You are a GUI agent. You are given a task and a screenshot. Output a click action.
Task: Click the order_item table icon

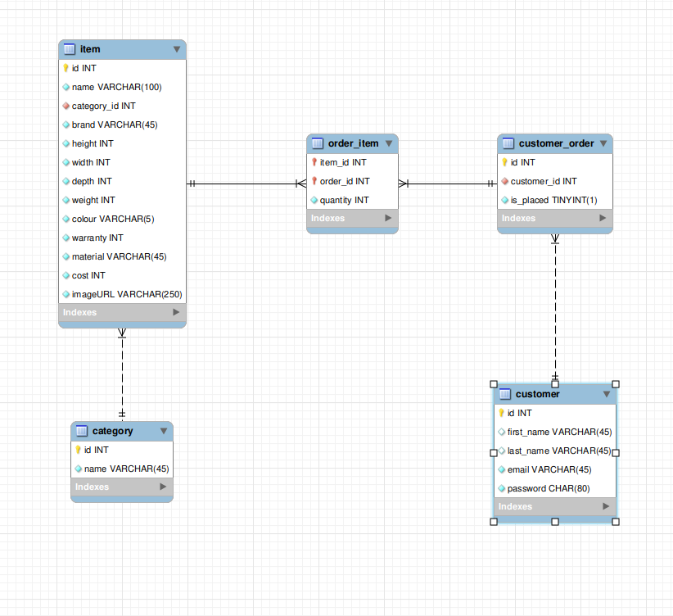coord(317,143)
